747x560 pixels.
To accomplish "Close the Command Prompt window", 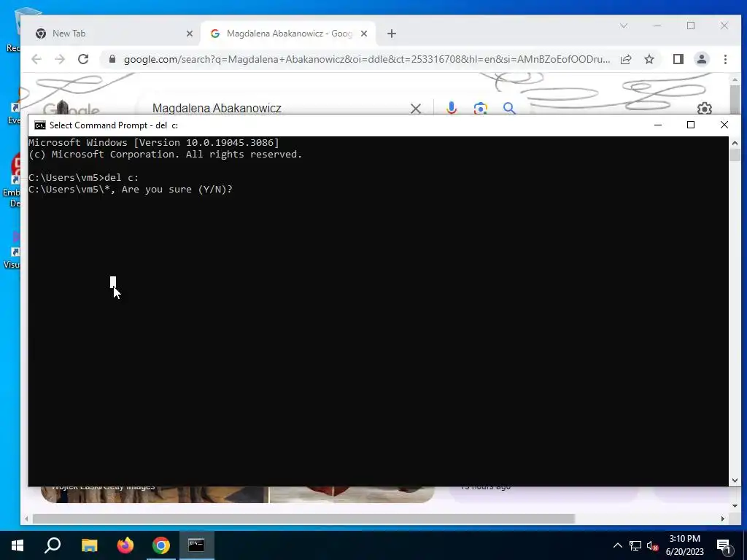I will coord(724,125).
